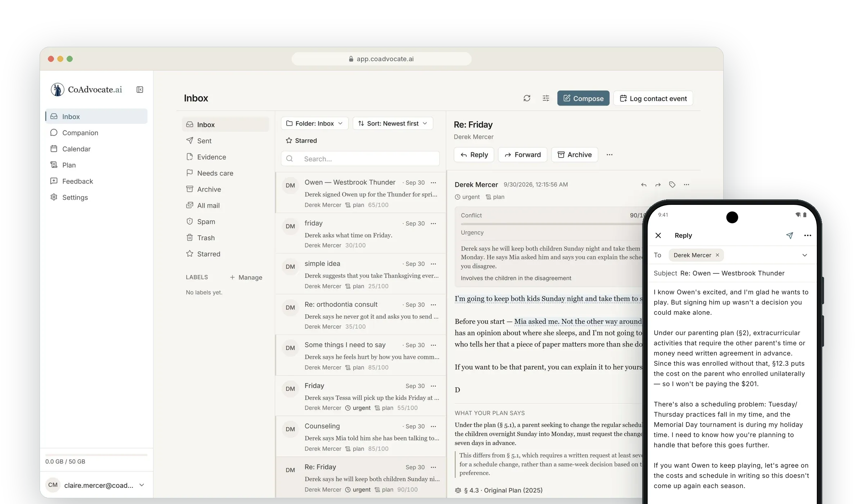864x504 pixels.
Task: Open inbox filter settings icon
Action: pos(546,98)
